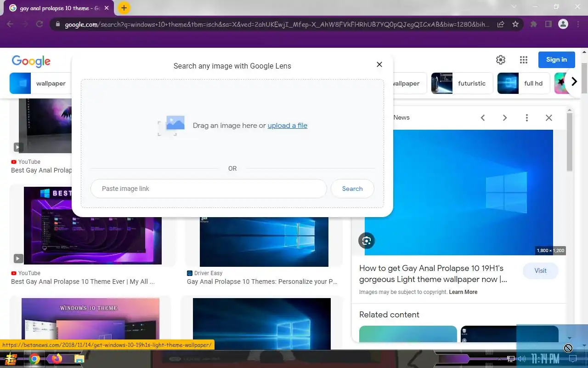
Task: Open Chrome tab search chevron
Action: pyautogui.click(x=514, y=6)
